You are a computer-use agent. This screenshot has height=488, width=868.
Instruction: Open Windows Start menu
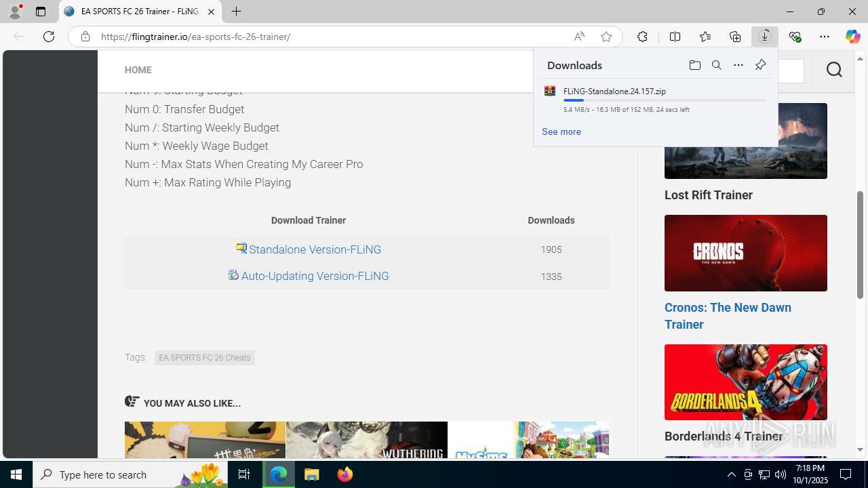(16, 474)
